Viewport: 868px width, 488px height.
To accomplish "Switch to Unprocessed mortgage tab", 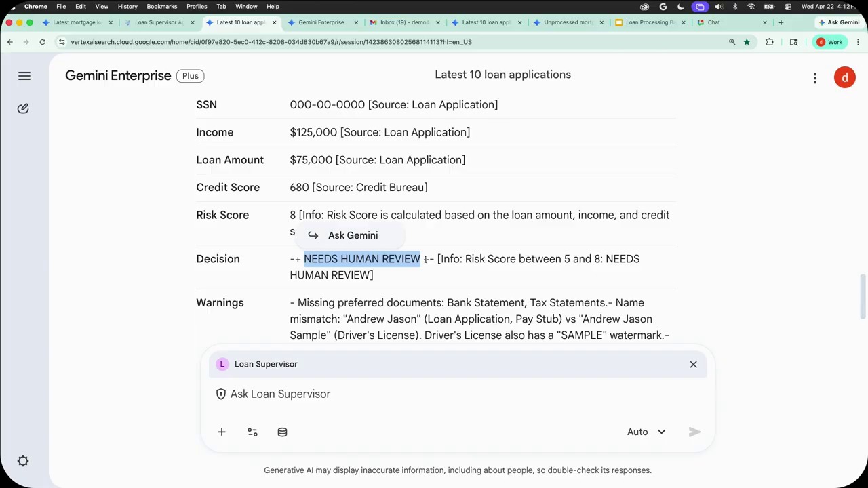I will [567, 22].
